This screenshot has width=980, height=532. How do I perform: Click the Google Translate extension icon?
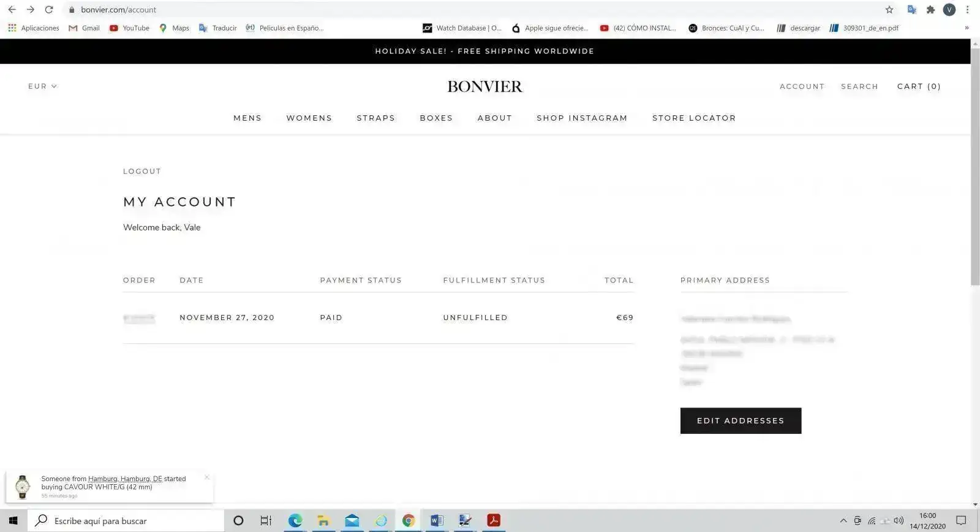click(x=911, y=10)
